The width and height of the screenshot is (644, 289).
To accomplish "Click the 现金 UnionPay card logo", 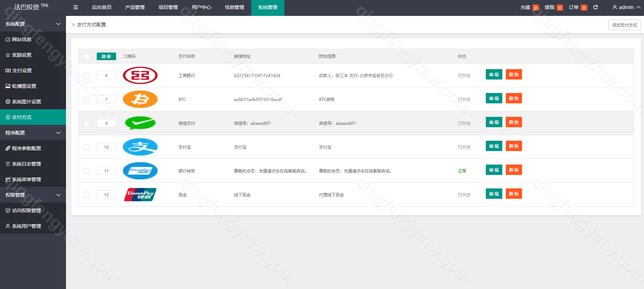I will pos(140,195).
